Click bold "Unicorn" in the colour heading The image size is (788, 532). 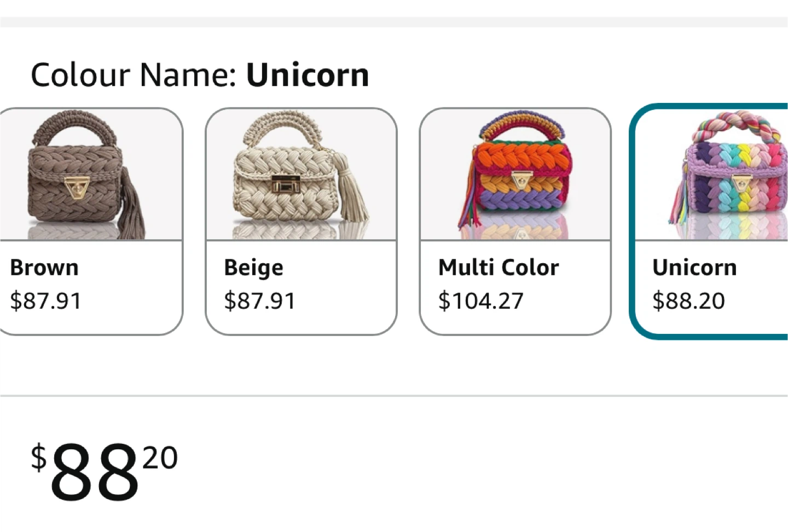click(x=308, y=75)
